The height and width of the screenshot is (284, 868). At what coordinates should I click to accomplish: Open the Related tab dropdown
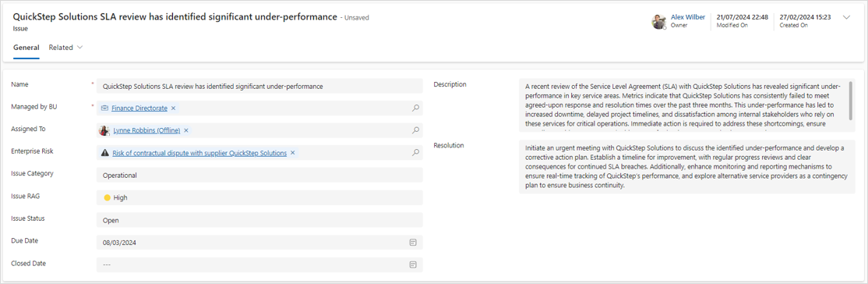coord(66,48)
